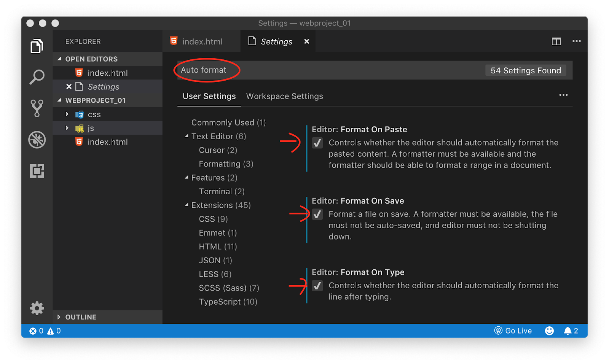Click the settings gear icon
Screen dimensions: 609x364
point(37,308)
